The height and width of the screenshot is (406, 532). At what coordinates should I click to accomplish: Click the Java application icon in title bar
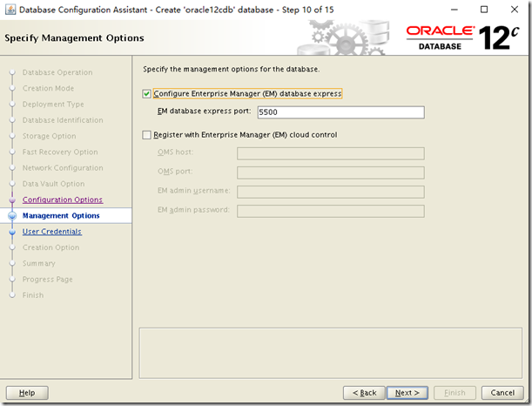[10, 10]
